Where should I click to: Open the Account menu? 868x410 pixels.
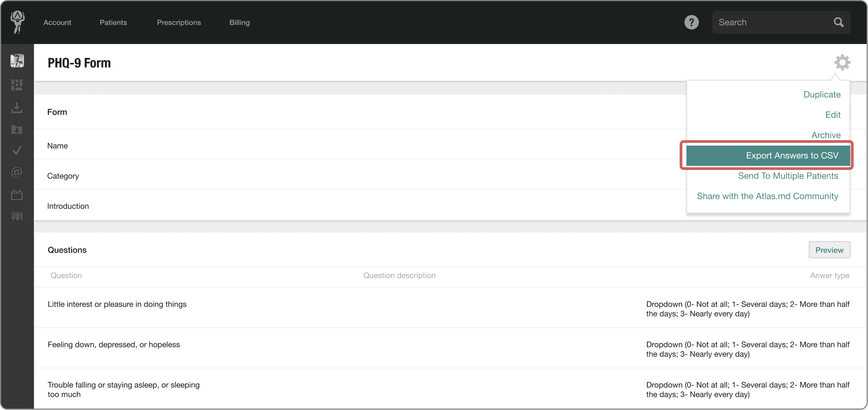(57, 22)
